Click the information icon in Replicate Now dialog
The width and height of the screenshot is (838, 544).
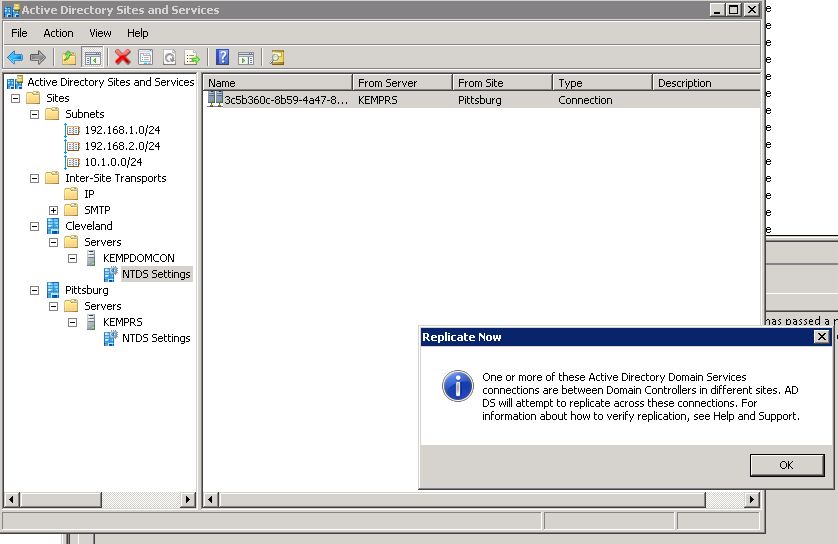[457, 386]
